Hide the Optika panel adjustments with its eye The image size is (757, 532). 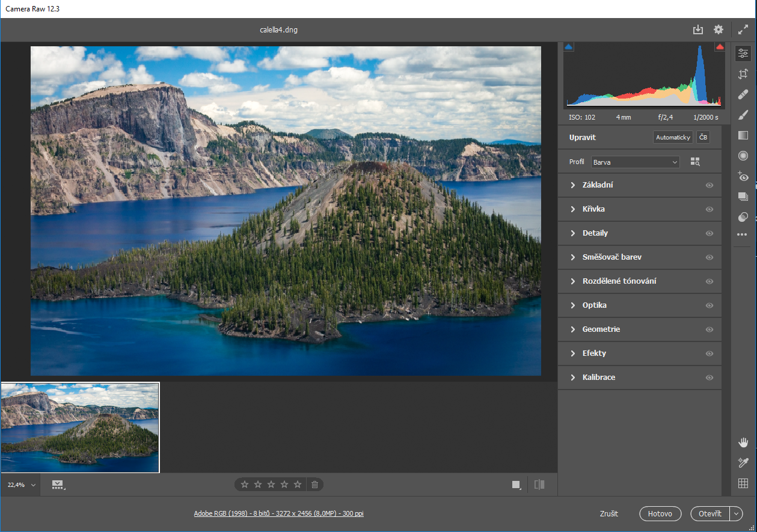point(709,305)
